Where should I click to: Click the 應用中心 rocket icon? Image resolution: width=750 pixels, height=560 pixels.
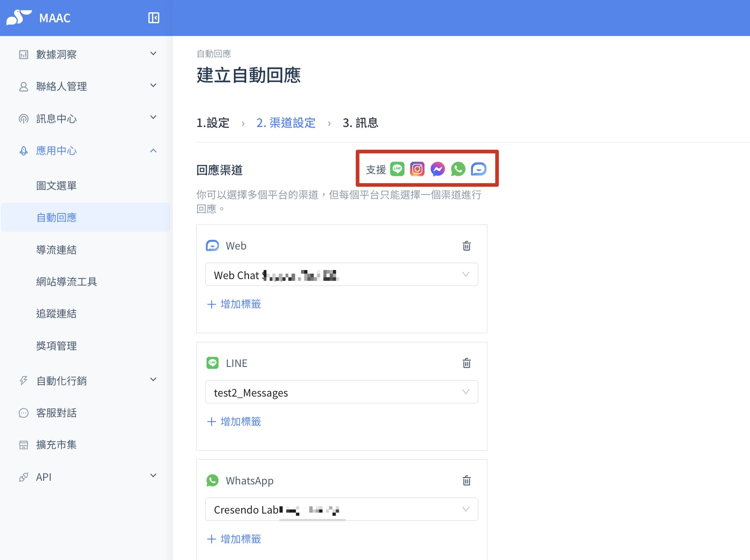click(24, 151)
